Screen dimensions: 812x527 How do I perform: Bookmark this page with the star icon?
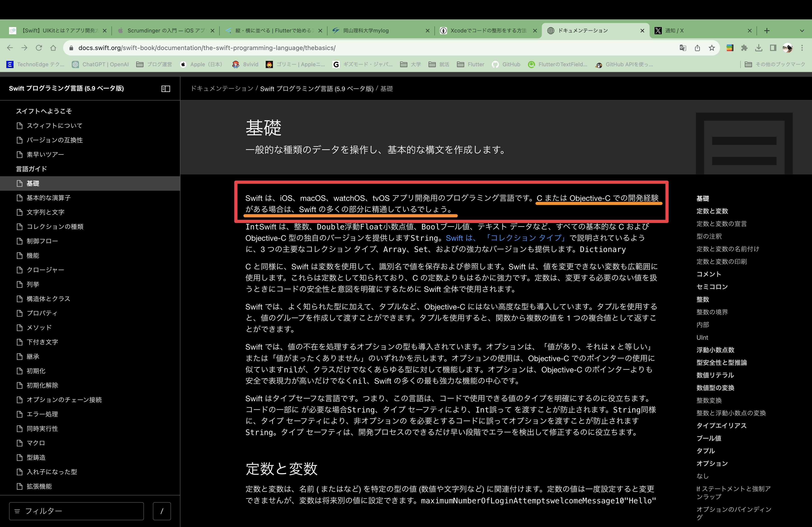(712, 48)
